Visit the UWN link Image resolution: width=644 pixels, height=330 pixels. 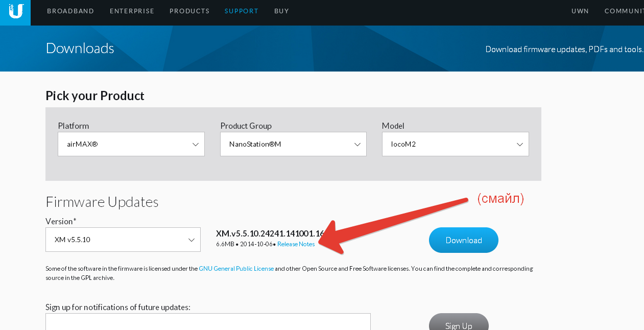click(x=580, y=11)
